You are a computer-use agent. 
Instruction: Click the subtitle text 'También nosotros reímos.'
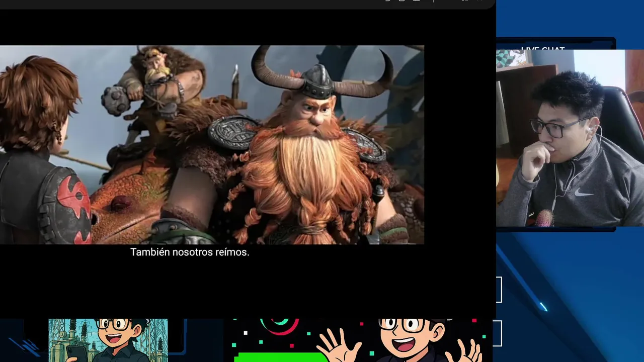190,252
